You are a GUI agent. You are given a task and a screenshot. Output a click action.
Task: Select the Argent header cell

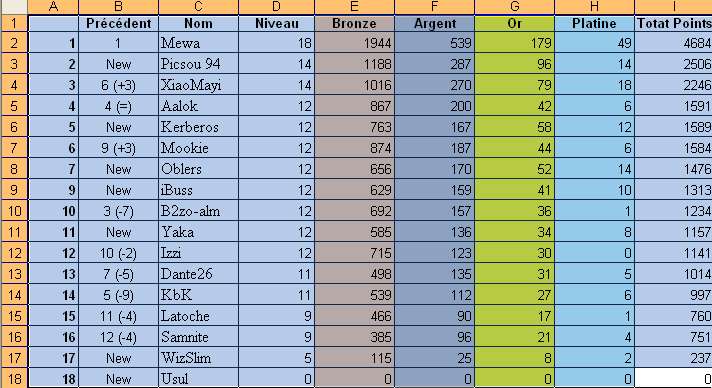[435, 23]
